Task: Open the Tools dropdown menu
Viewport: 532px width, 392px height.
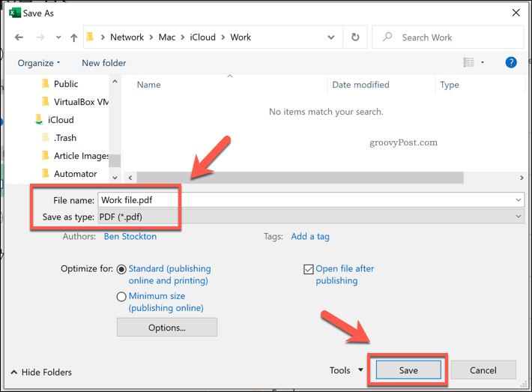Action: 346,370
